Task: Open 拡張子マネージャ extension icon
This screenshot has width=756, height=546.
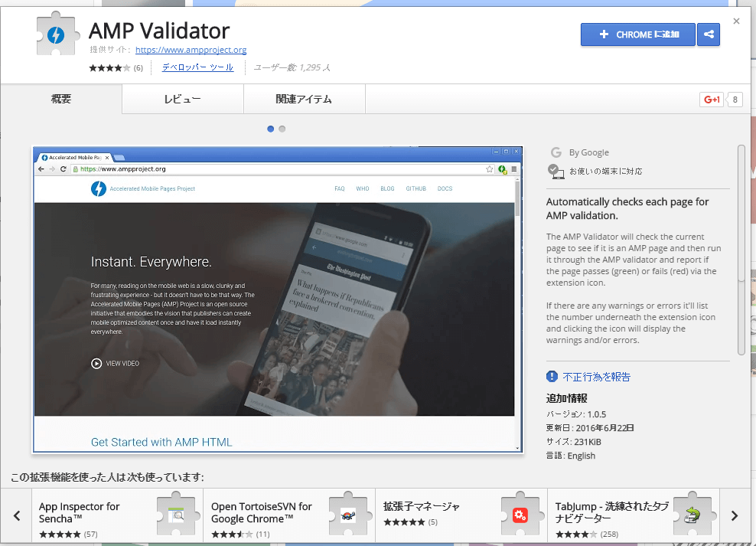Action: (x=522, y=515)
